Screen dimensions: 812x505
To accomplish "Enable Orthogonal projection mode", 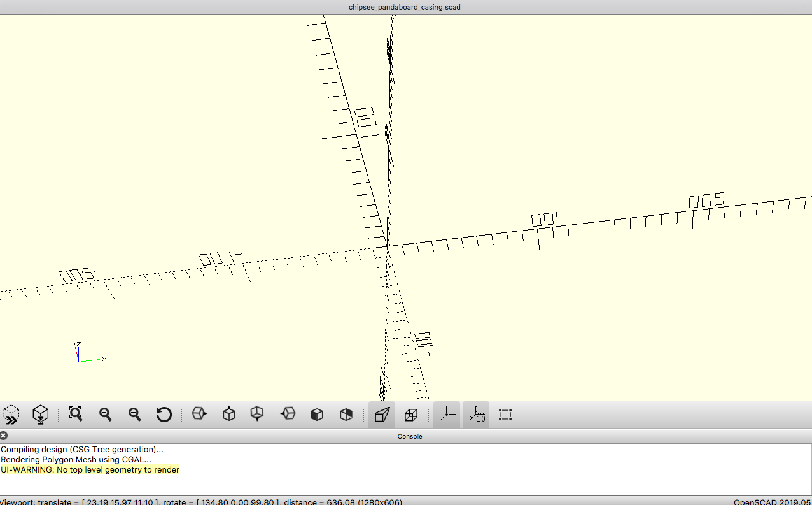I will [x=411, y=415].
